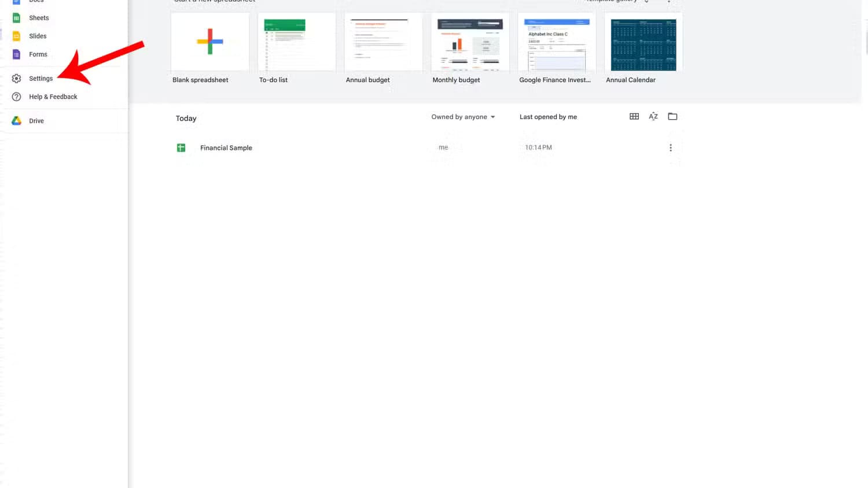Click the purple Forms icon
The width and height of the screenshot is (868, 488).
(x=16, y=54)
